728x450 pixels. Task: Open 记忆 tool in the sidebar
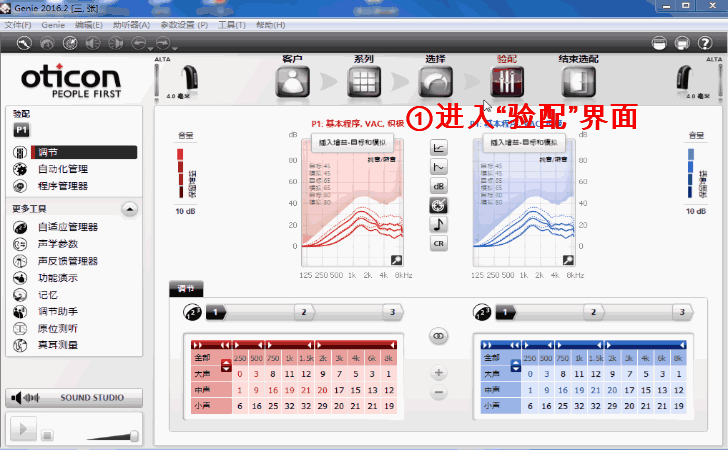click(x=48, y=295)
